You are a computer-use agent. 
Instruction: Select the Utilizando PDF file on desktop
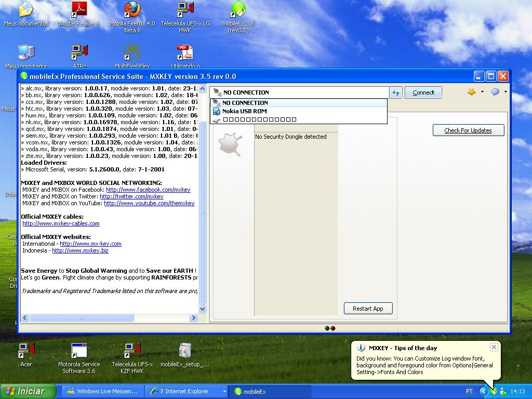(185, 56)
